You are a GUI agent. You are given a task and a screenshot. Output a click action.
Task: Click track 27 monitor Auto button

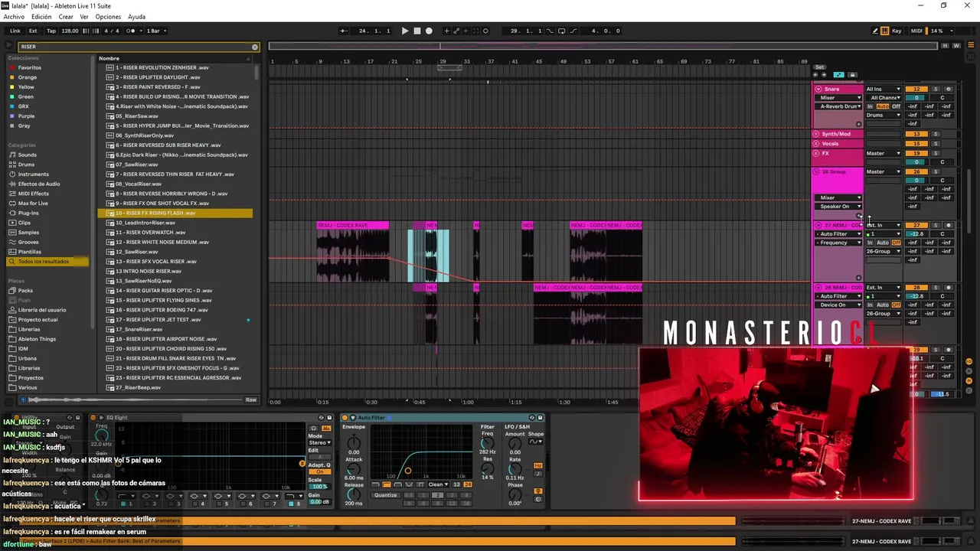tap(882, 243)
